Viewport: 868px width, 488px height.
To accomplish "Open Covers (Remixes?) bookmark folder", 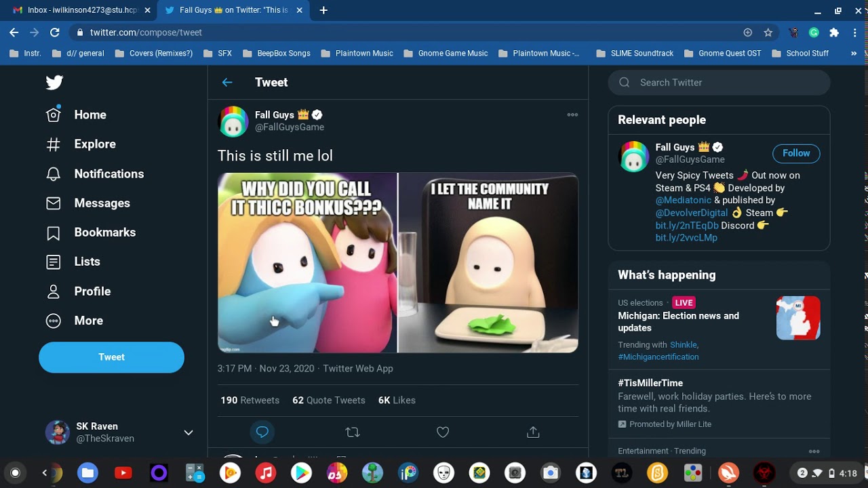I will pyautogui.click(x=154, y=54).
